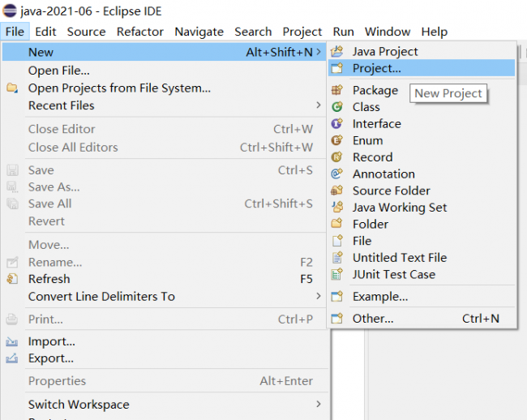
Task: Click the Project... wizard icon
Action: (336, 68)
